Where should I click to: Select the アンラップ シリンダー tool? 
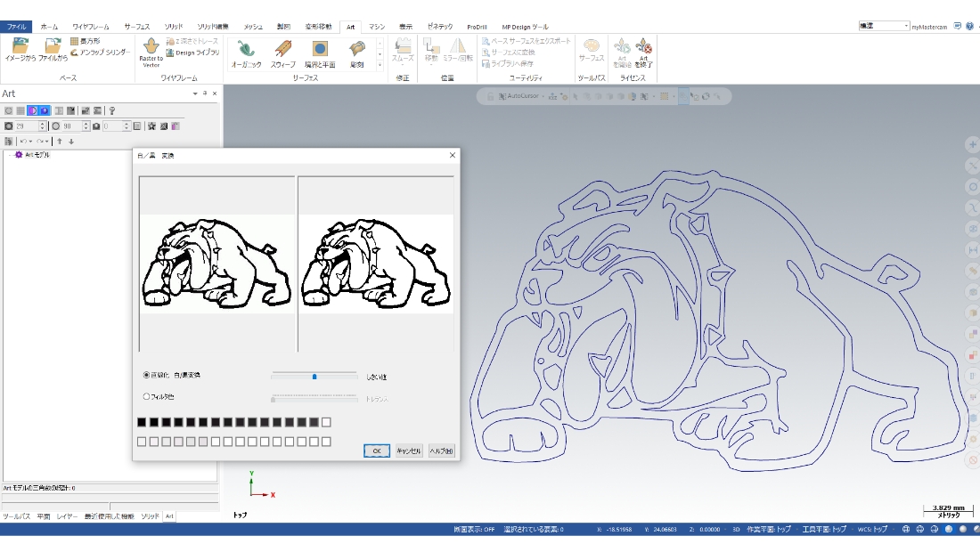(100, 53)
